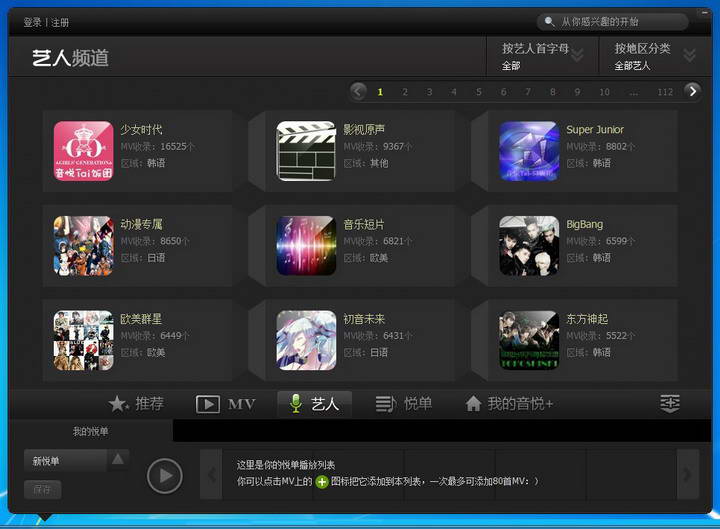The height and width of the screenshot is (529, 720).
Task: Collapse the bottom playlist panel icon
Action: [670, 403]
